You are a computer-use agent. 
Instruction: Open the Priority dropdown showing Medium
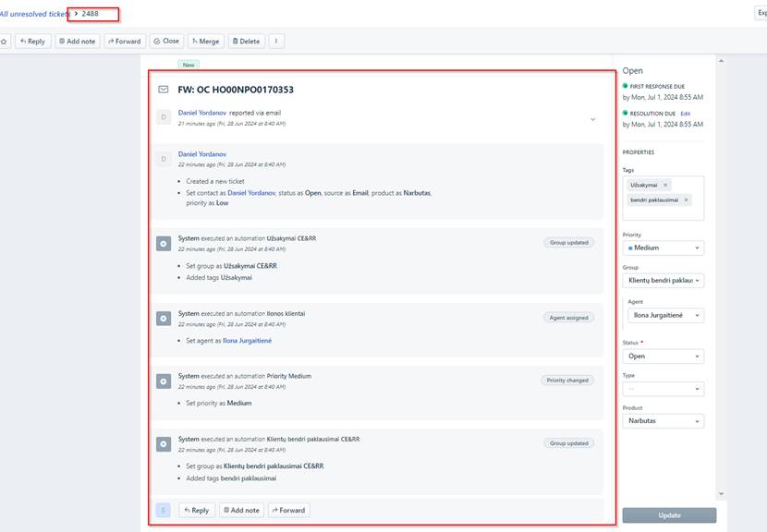coord(663,248)
